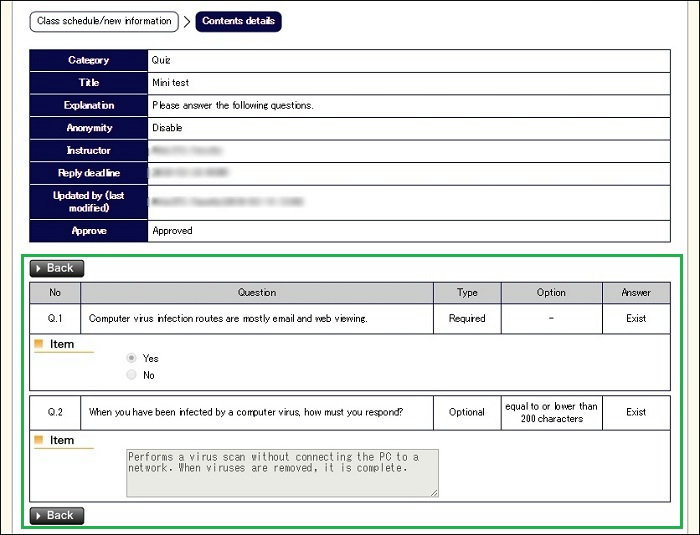Image resolution: width=700 pixels, height=535 pixels.
Task: Click the 'Option' column header
Action: pos(551,293)
